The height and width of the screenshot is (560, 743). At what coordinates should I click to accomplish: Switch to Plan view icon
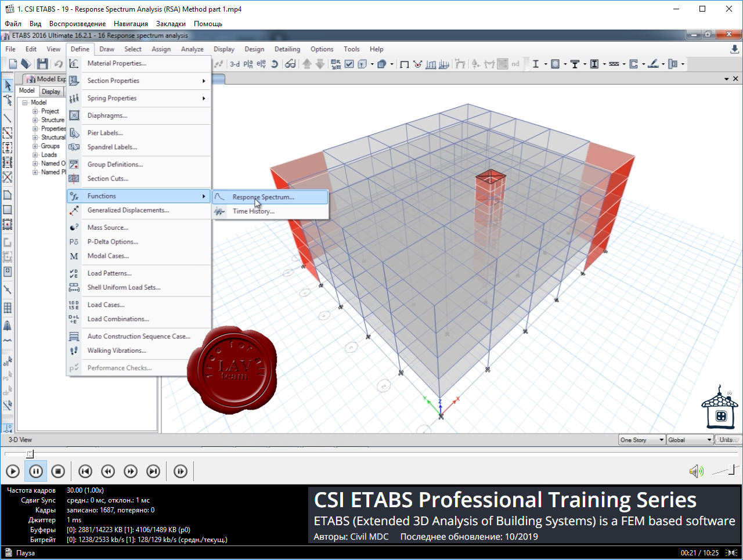[248, 64]
